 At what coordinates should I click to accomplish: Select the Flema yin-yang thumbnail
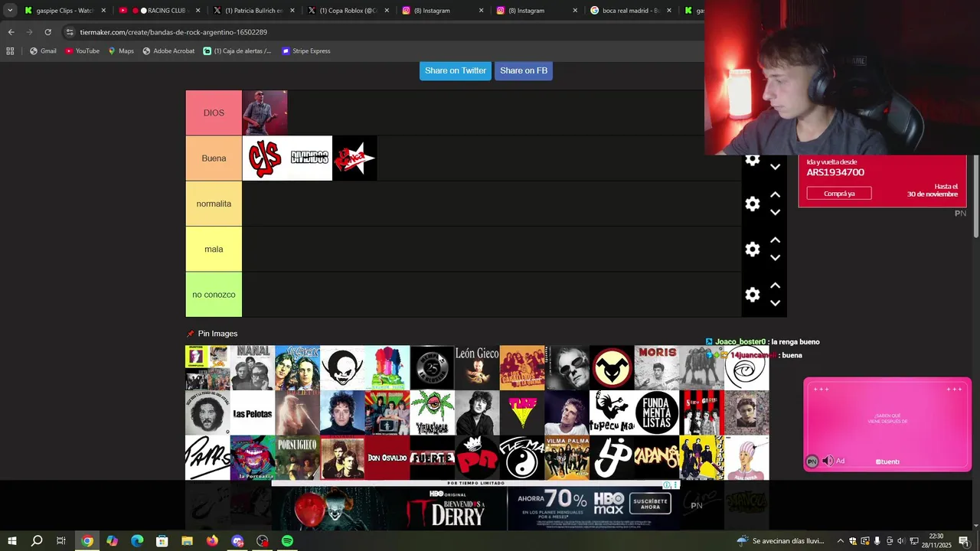point(522,458)
